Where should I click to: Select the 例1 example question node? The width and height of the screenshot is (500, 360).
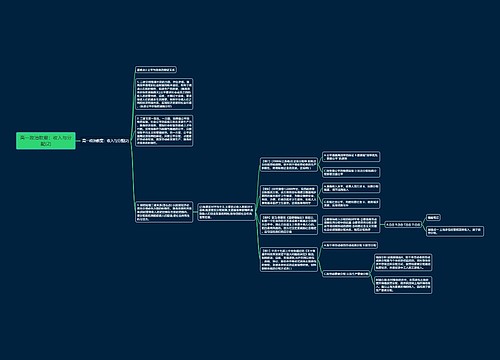[289, 165]
